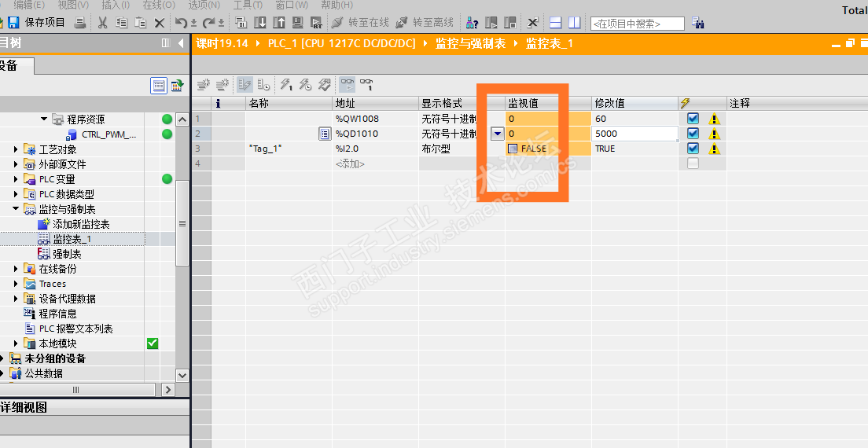Click the Paste clipboard icon

[x=141, y=23]
